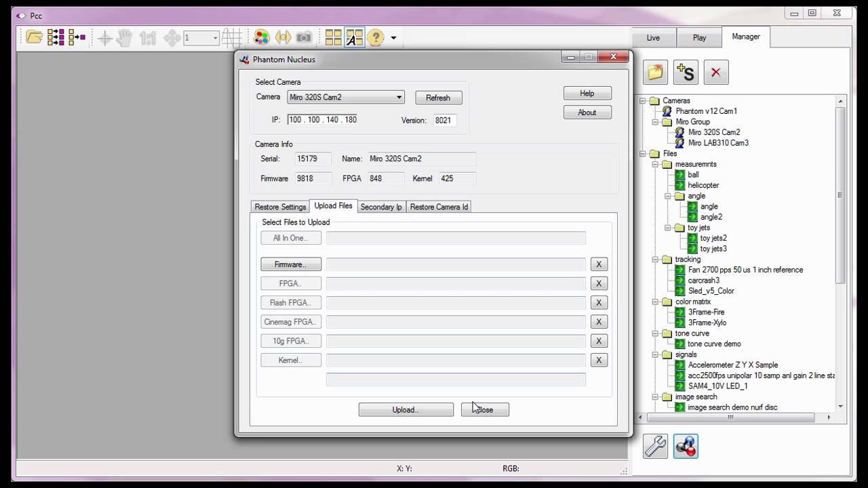The image size is (868, 488).
Task: Select the hand pan tool
Action: coord(124,38)
